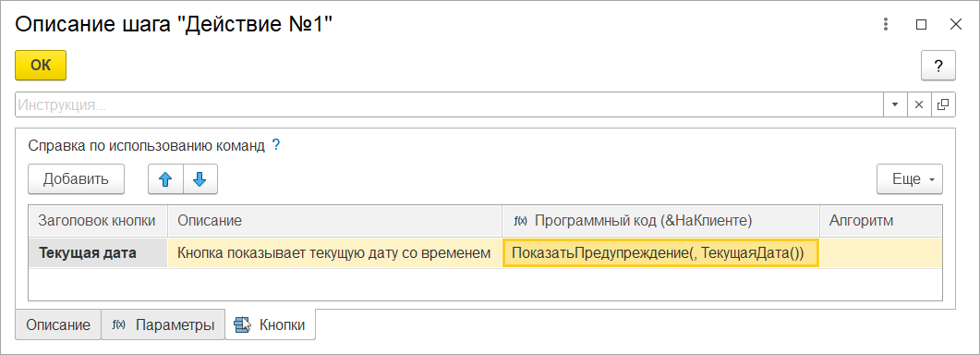The width and height of the screenshot is (980, 355).
Task: Click the empty Алгоритм cell in row
Action: 880,253
